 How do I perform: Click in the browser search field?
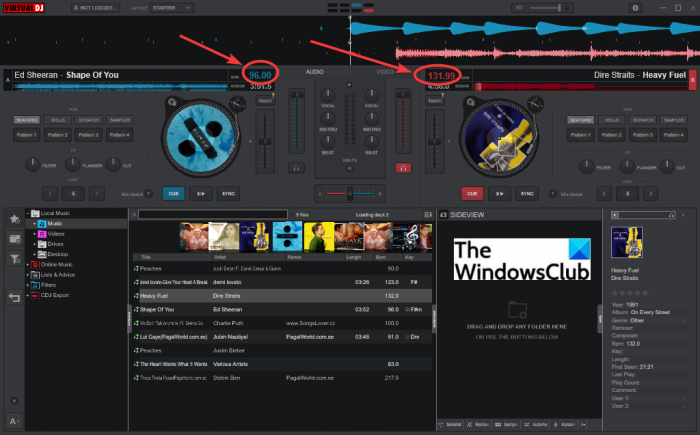click(212, 215)
